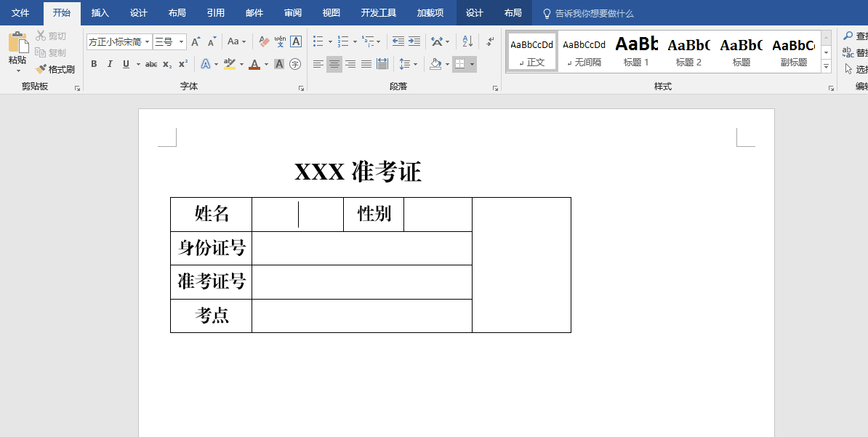The image size is (868, 437).
Task: Sort with the A-Z sort icon
Action: (x=467, y=41)
